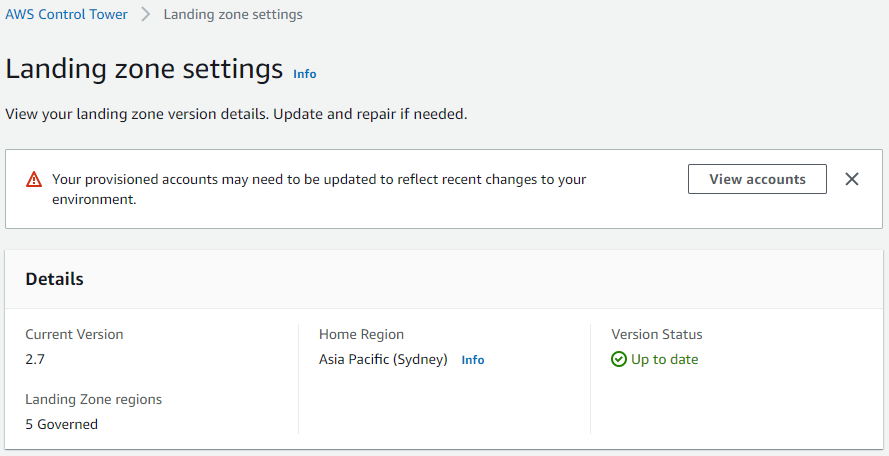Open Info link next to Home Region
Screen dimensions: 889x456
tap(473, 360)
